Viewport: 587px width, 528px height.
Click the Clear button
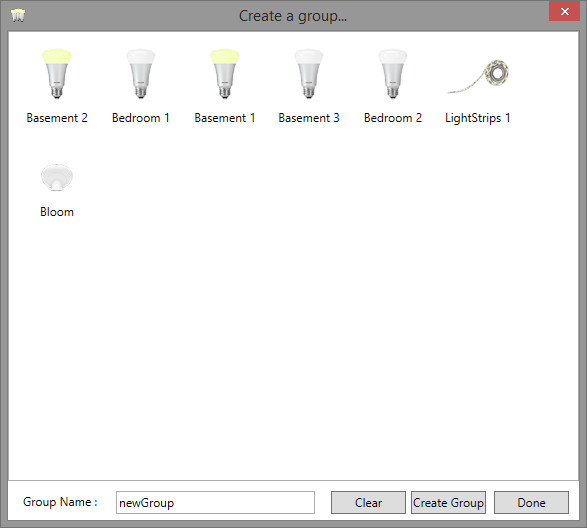point(368,503)
